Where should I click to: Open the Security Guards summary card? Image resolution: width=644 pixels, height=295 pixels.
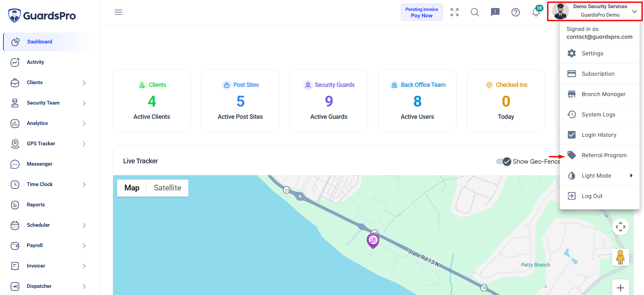coord(329,100)
